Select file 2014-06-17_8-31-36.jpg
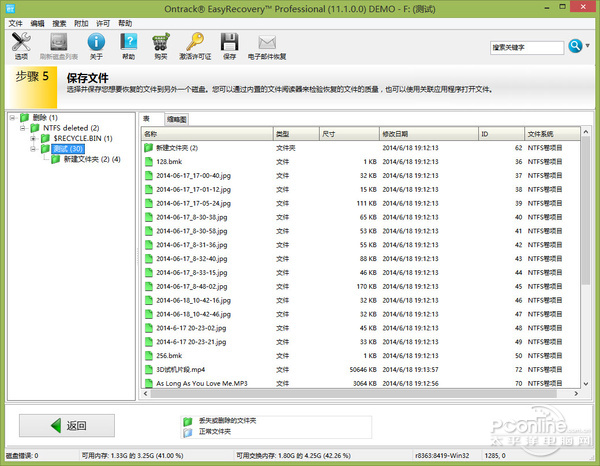 [192, 244]
